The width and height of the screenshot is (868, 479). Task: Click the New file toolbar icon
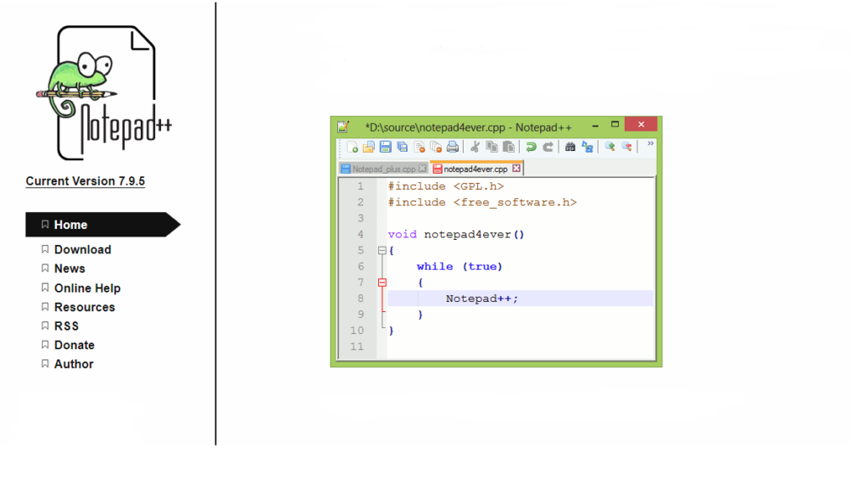coord(352,147)
